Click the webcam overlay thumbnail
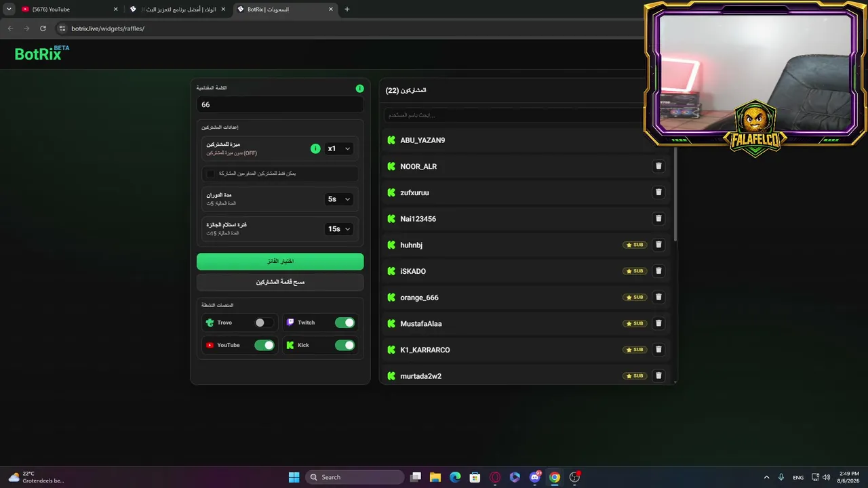Viewport: 868px width, 488px height. click(x=755, y=76)
